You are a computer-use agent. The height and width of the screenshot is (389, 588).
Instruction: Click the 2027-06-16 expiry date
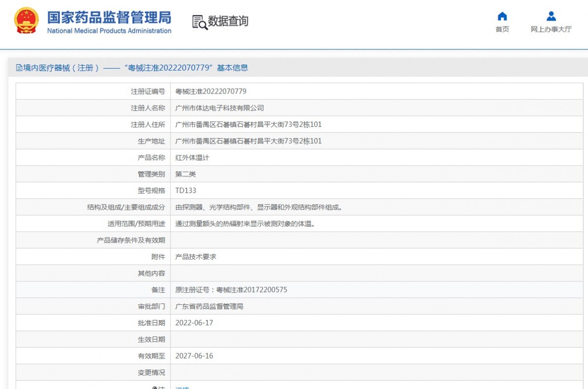194,356
